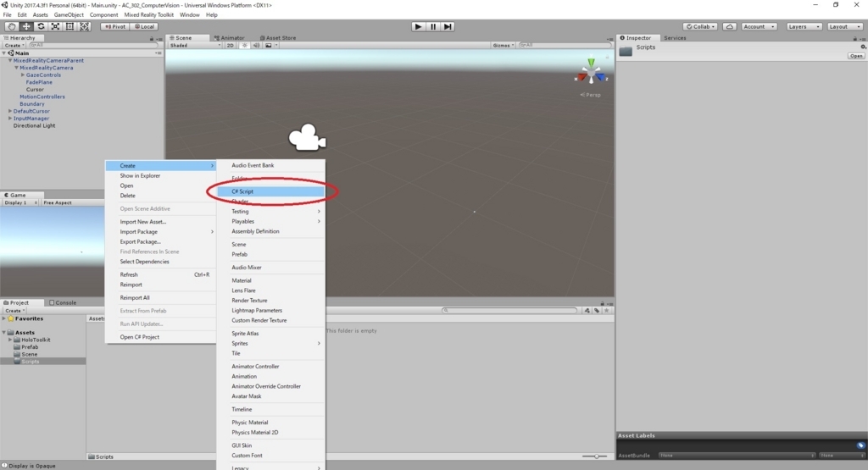
Task: Click Create button in Project panel
Action: (14, 311)
